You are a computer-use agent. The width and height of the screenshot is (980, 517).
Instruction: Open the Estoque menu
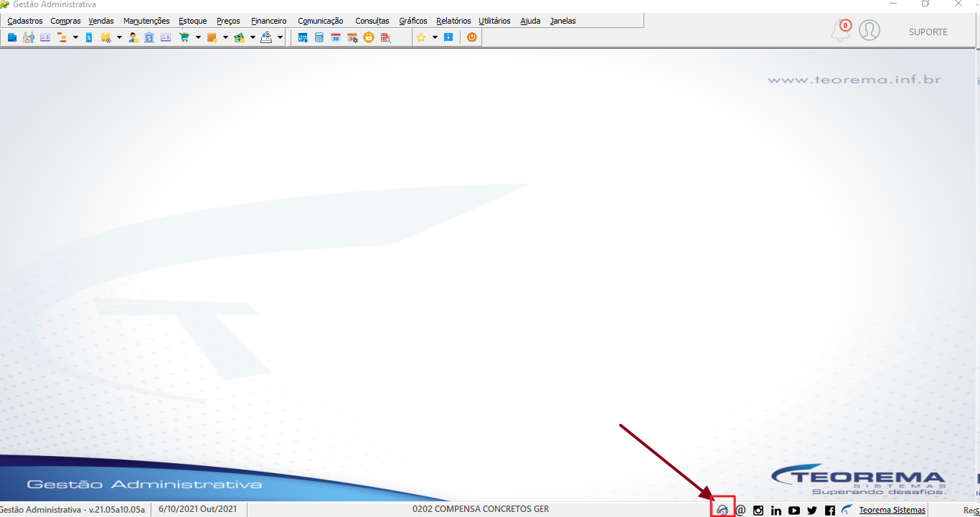[x=193, y=21]
